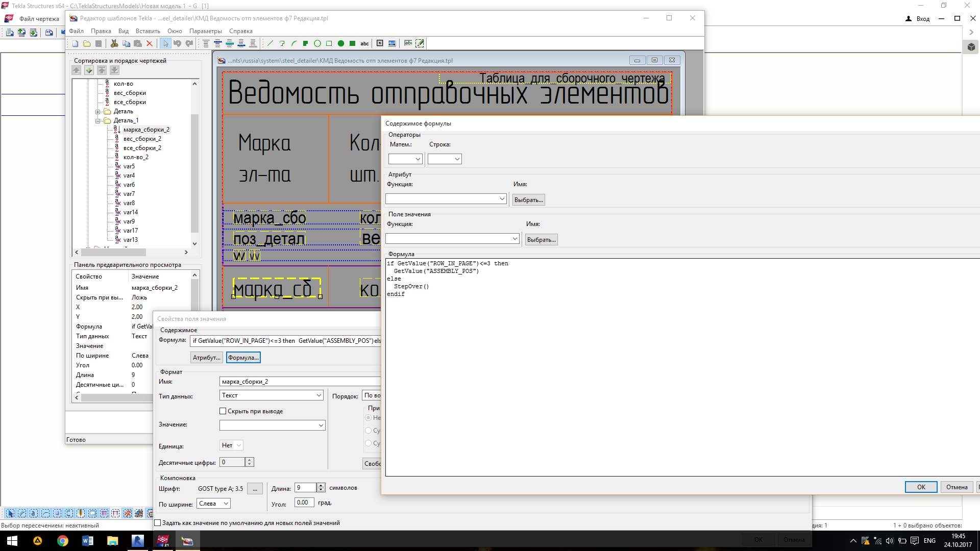Image resolution: width=980 pixels, height=551 pixels.
Task: Launch Google Chrome from the taskbar
Action: tap(62, 541)
